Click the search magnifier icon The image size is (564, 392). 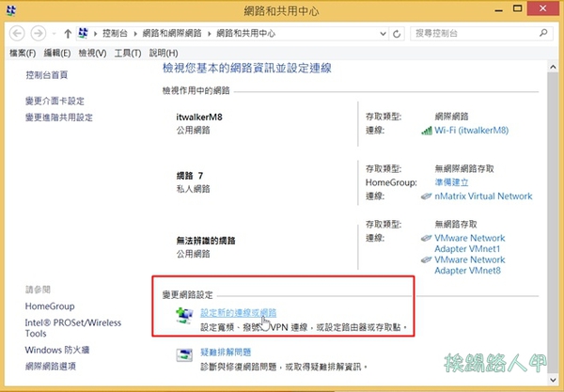(543, 33)
